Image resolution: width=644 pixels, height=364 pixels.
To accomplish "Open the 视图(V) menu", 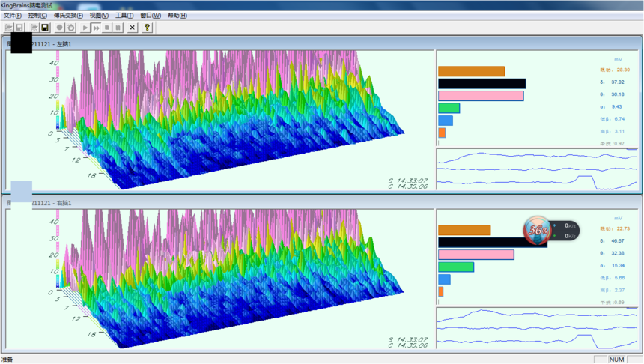I will [99, 16].
